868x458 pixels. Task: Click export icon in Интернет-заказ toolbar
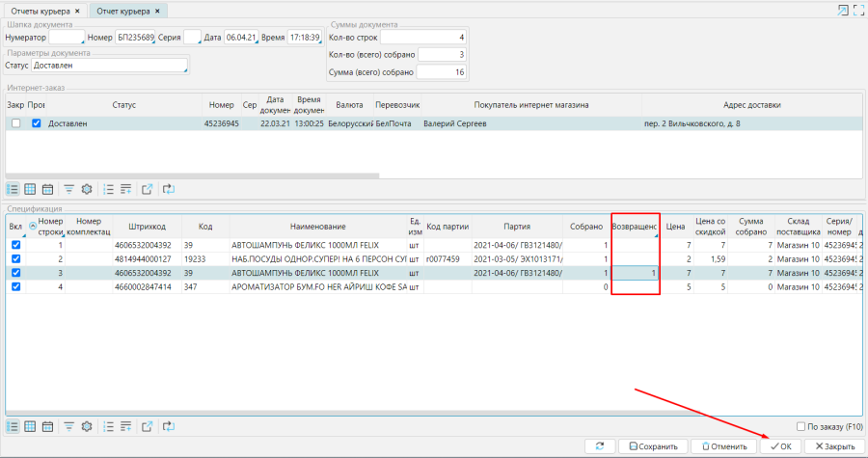147,189
